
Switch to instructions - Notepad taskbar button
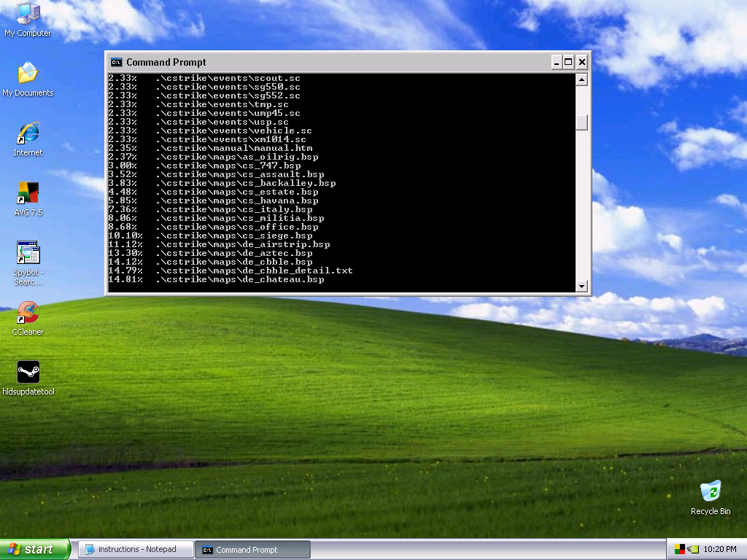[x=136, y=549]
